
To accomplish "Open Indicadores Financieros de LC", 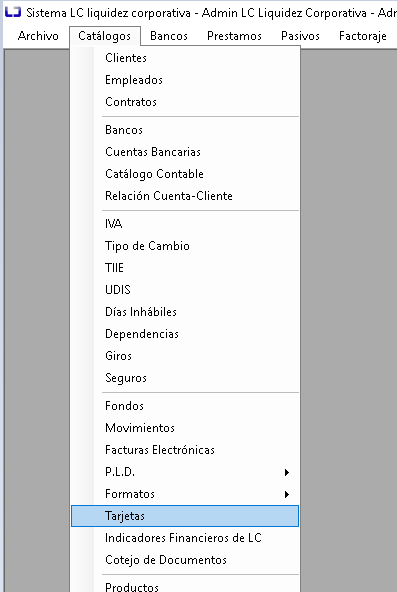I will click(185, 538).
